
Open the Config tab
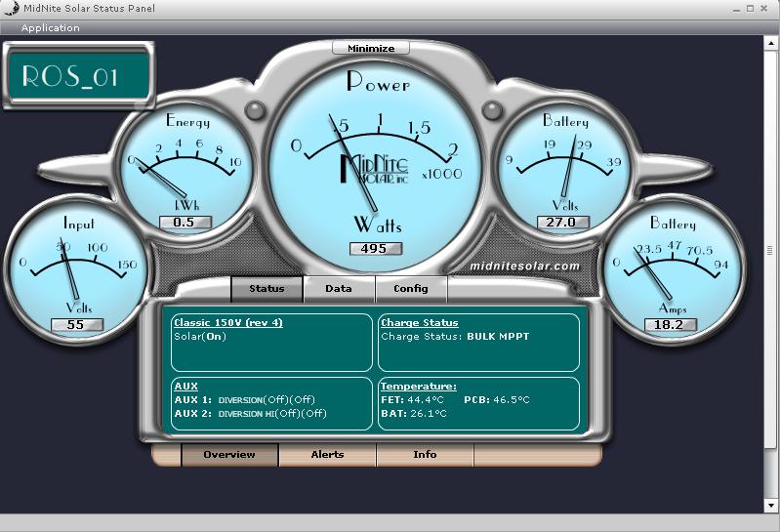click(411, 289)
